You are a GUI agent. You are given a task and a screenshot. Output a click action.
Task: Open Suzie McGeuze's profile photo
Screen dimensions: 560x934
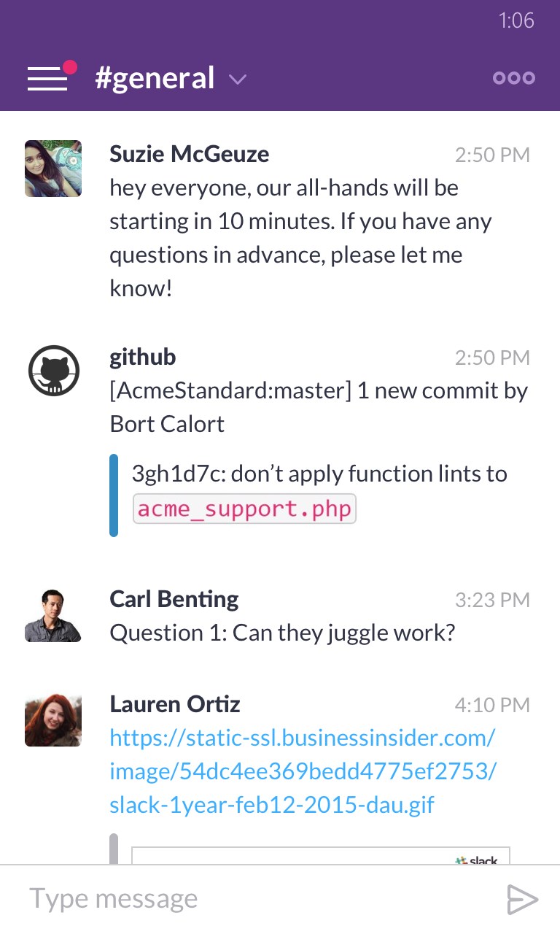click(53, 169)
